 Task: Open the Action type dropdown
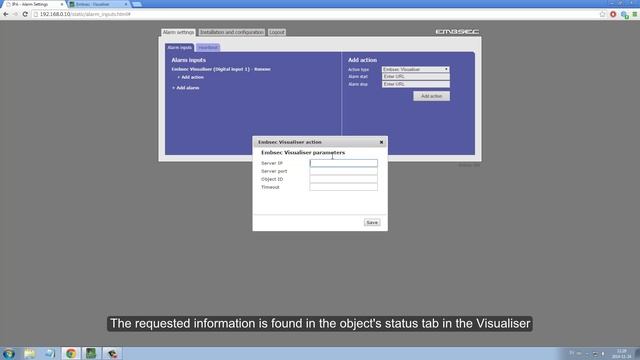(x=416, y=69)
